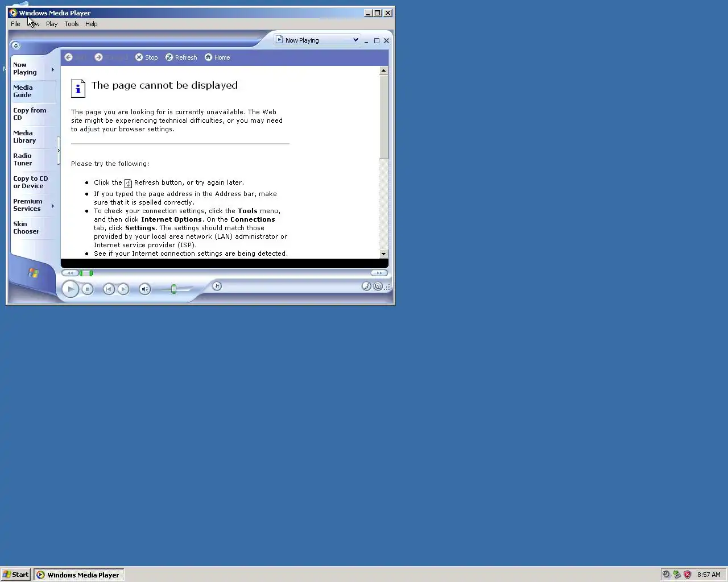Collapse the taskbar with the side handle

59,151
